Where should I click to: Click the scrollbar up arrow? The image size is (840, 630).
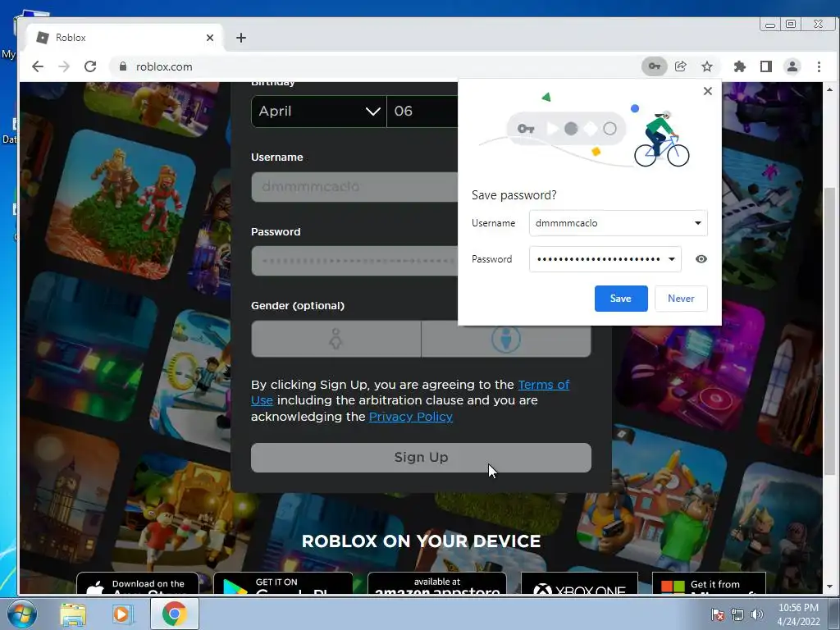(x=829, y=89)
